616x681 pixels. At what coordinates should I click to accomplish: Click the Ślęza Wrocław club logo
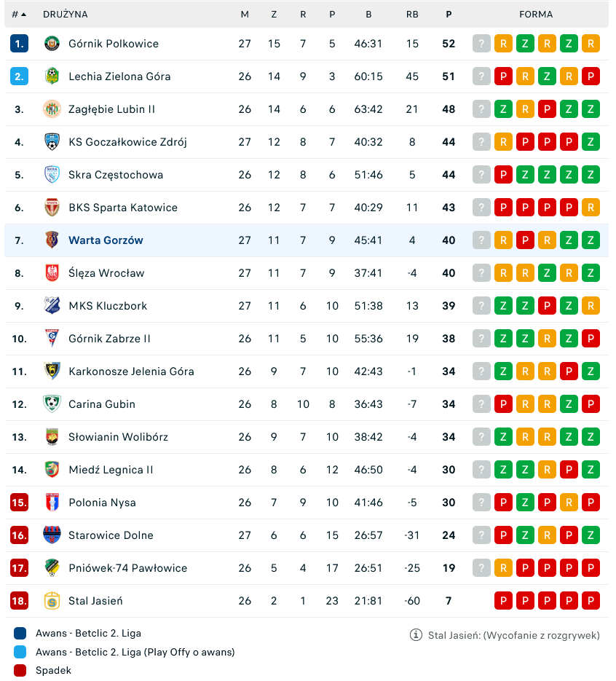[x=52, y=273]
